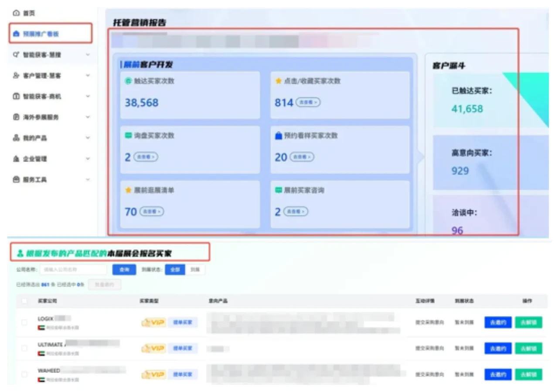The image size is (558, 392).
Task: Click the 智能获客-慧搜 sidebar icon
Action: (17, 55)
